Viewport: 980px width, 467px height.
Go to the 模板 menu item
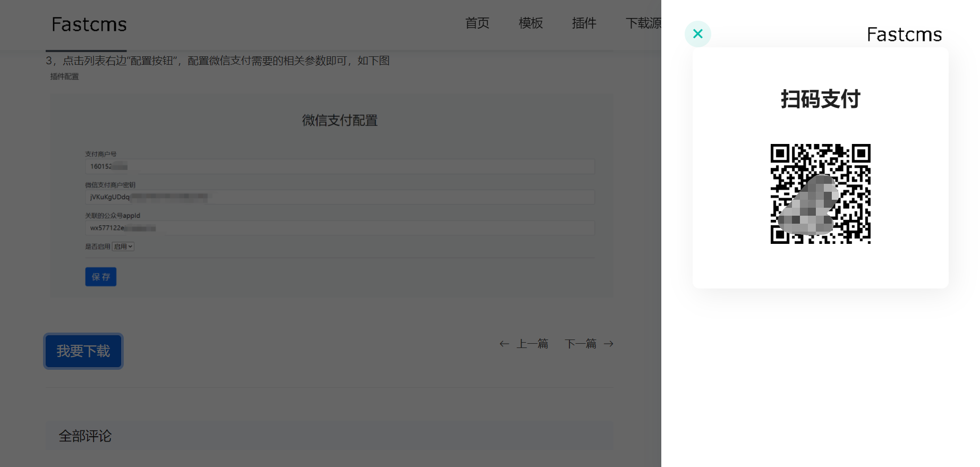531,23
